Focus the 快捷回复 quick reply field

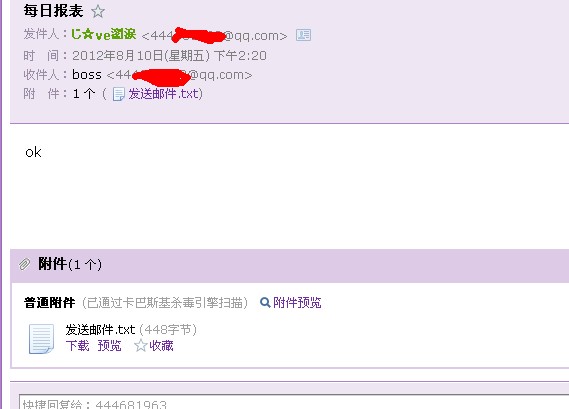294,402
